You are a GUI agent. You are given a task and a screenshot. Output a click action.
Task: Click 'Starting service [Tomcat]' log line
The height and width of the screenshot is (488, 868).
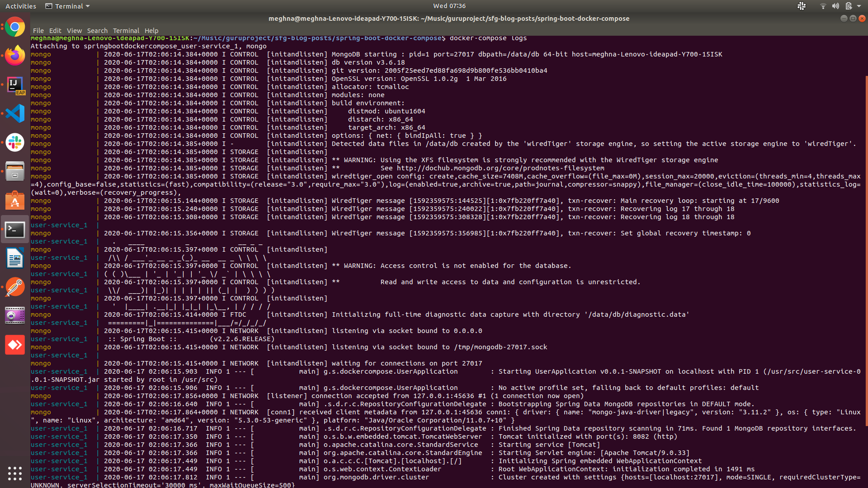(x=549, y=445)
